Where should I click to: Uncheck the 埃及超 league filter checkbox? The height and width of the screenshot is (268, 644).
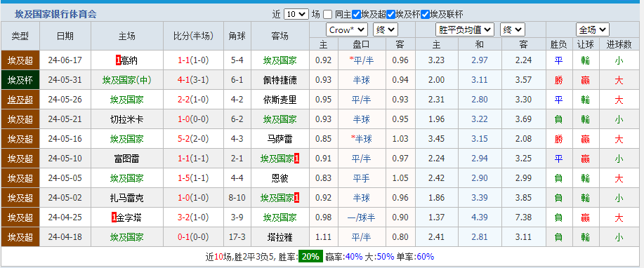coord(357,15)
